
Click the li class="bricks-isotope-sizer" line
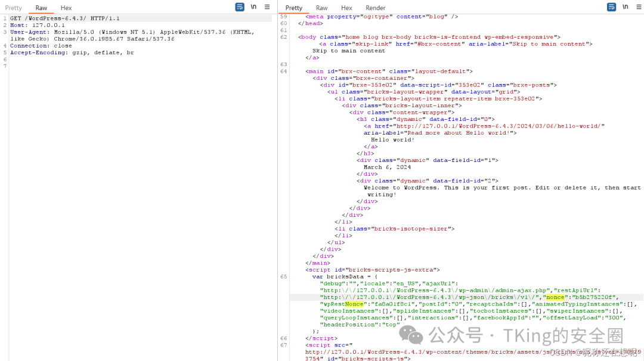394,229
